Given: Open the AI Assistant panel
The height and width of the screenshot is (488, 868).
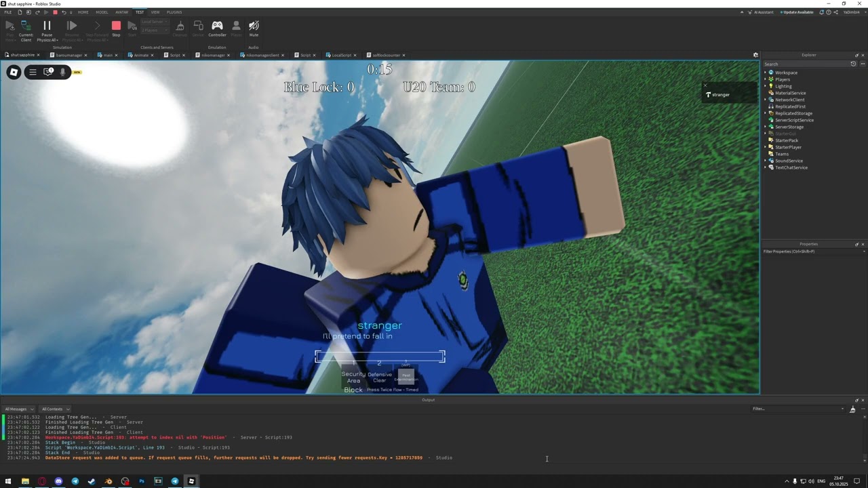Looking at the screenshot, I should [759, 12].
